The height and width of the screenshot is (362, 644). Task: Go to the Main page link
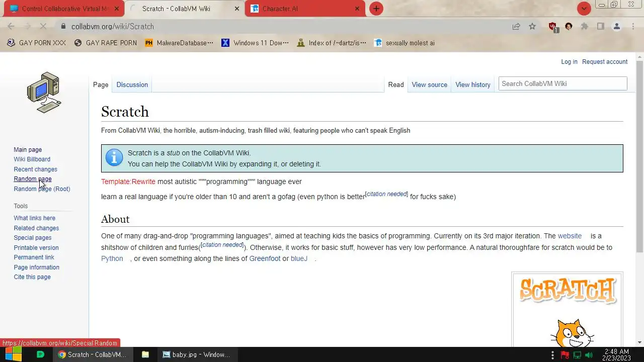pos(28,150)
